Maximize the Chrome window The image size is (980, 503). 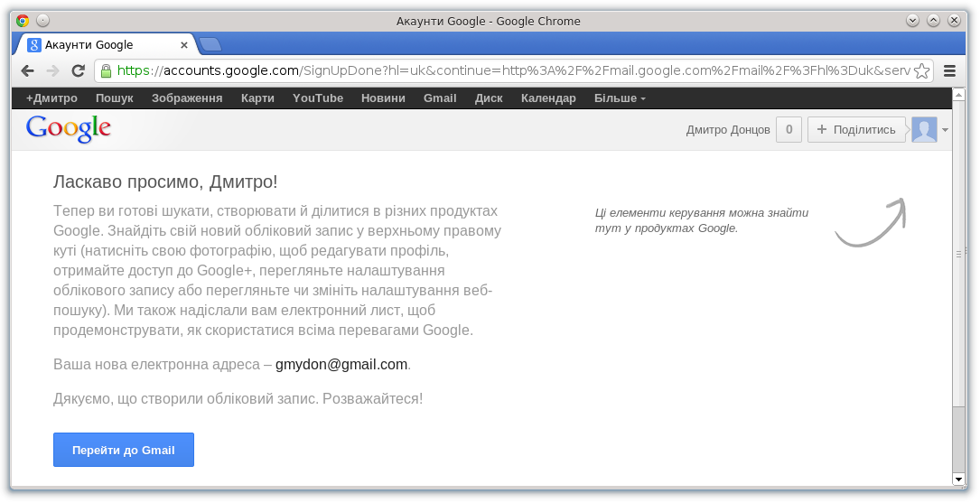(x=933, y=21)
